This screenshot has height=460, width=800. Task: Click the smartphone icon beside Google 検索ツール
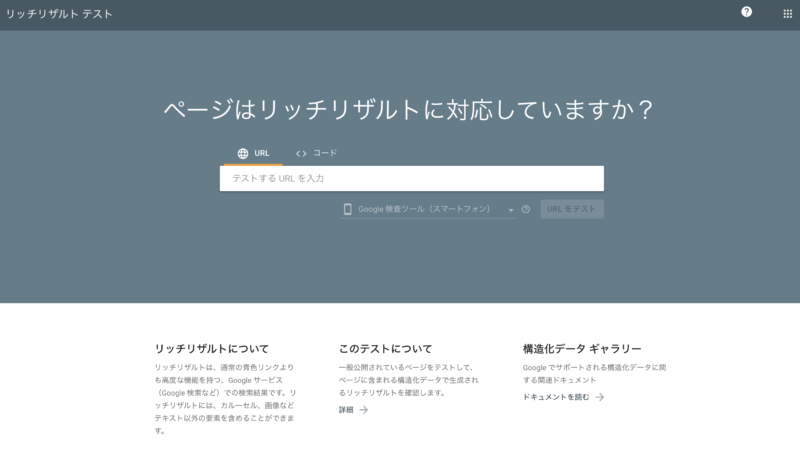pyautogui.click(x=347, y=209)
